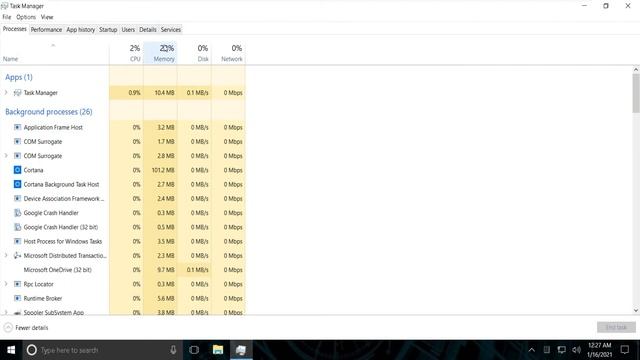Switch to the App history tab

pyautogui.click(x=80, y=29)
